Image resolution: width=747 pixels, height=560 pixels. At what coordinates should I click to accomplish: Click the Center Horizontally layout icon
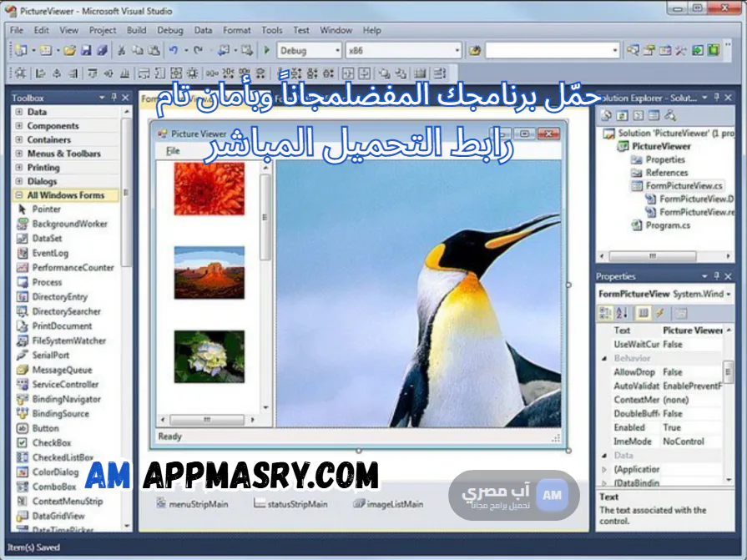tap(348, 73)
